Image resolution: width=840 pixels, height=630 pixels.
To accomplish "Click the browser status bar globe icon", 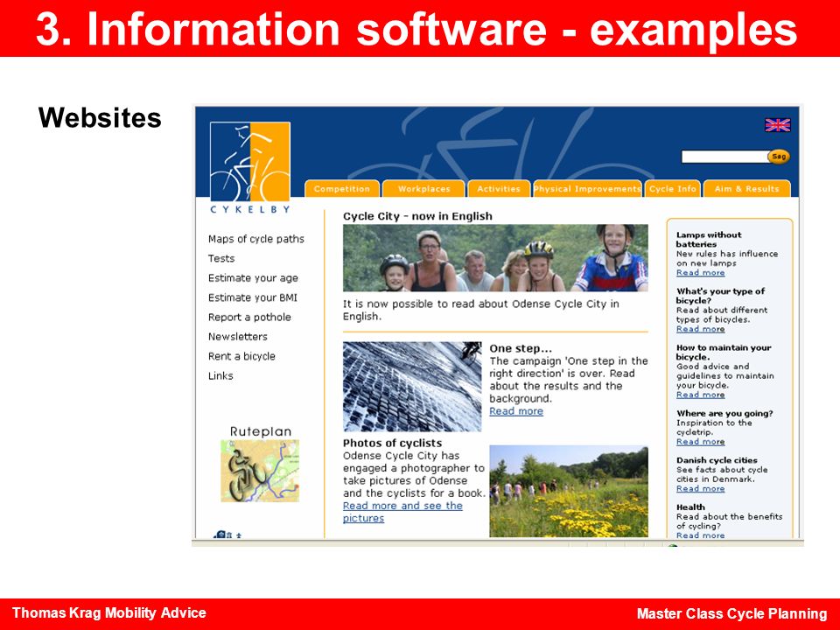I will click(x=673, y=545).
